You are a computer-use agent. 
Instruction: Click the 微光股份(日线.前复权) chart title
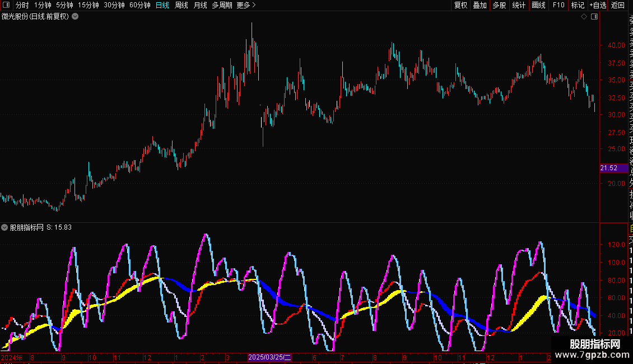click(35, 17)
